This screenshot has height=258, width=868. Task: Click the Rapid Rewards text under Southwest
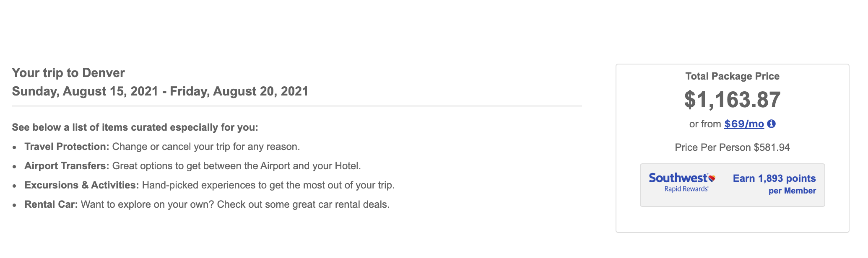tap(686, 189)
